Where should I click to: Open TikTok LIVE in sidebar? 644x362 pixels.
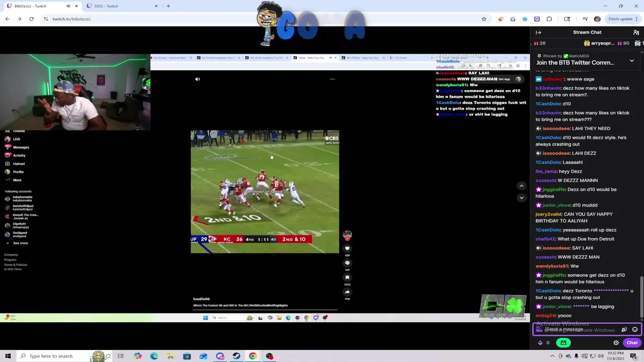tap(13, 139)
